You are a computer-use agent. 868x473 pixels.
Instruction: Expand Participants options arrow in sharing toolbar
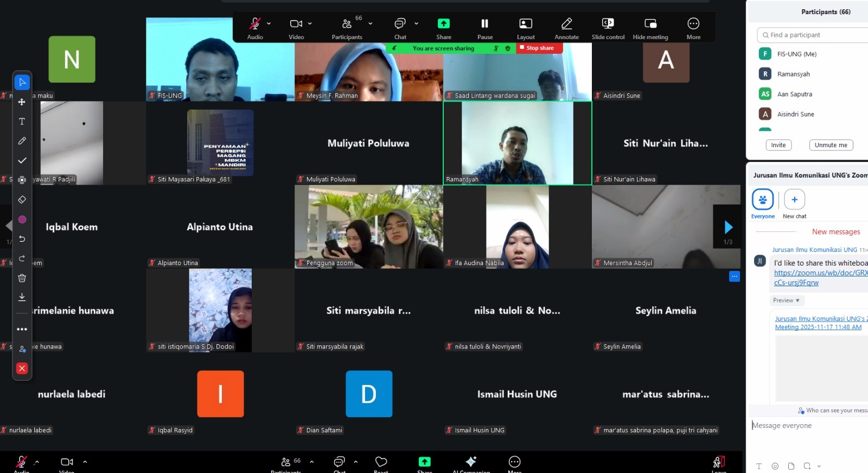(x=371, y=23)
